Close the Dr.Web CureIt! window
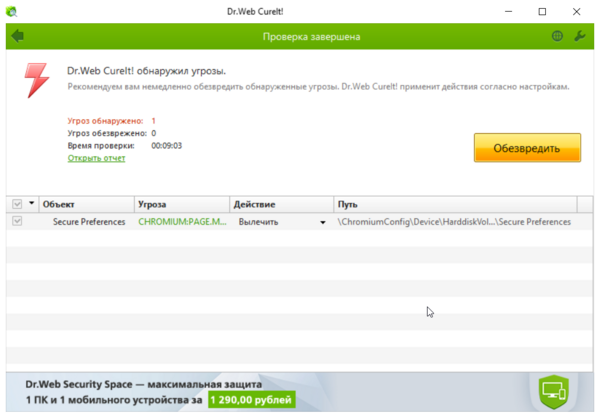The image size is (600, 417). (576, 11)
